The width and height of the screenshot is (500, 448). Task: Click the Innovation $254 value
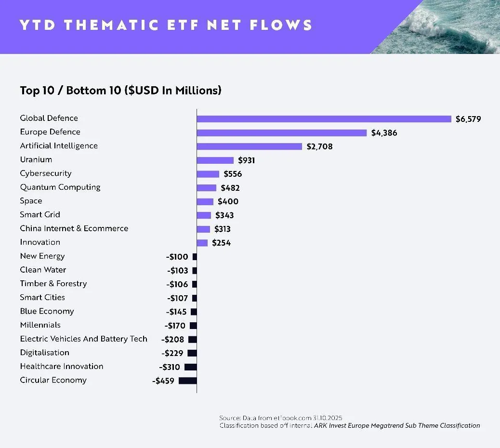(x=221, y=243)
